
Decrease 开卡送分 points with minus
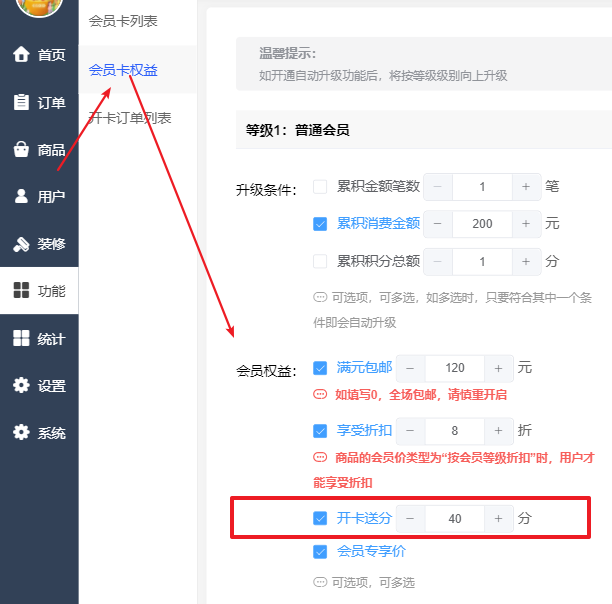click(x=411, y=519)
